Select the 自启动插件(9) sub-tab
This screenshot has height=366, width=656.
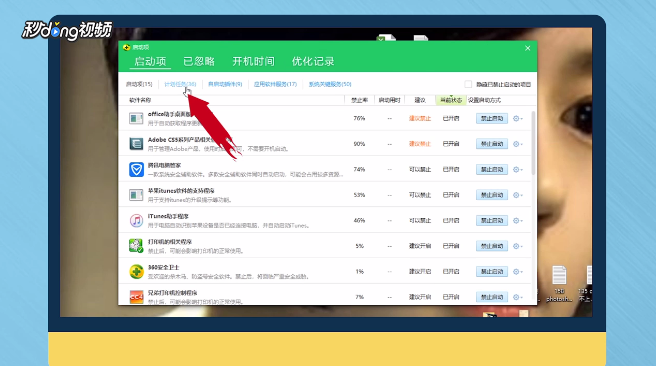(225, 84)
